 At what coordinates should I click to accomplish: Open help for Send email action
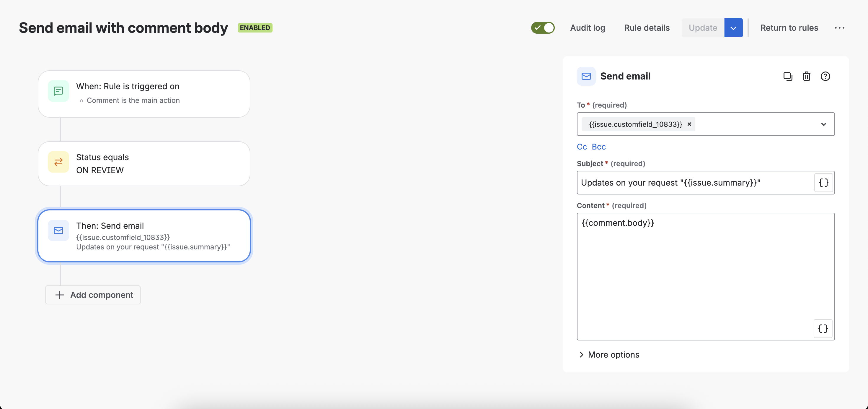coord(825,76)
